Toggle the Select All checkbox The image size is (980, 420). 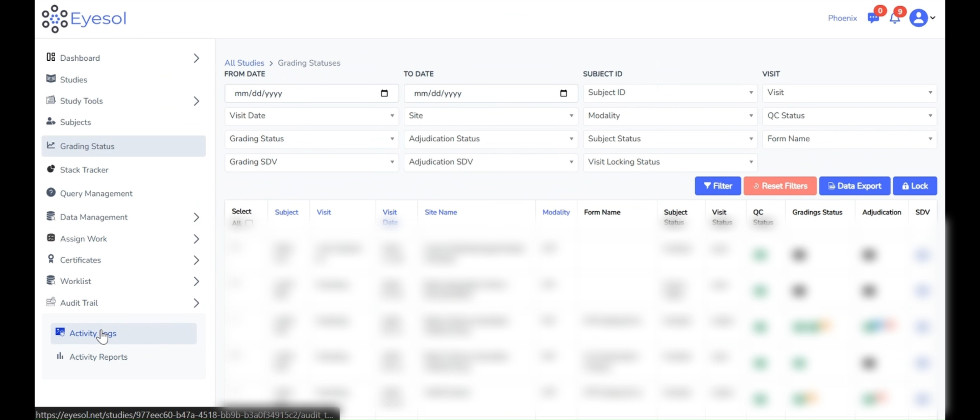click(249, 223)
